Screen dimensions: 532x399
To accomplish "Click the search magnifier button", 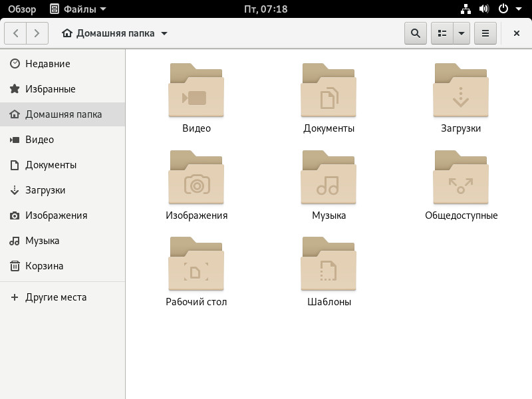I will tap(415, 33).
